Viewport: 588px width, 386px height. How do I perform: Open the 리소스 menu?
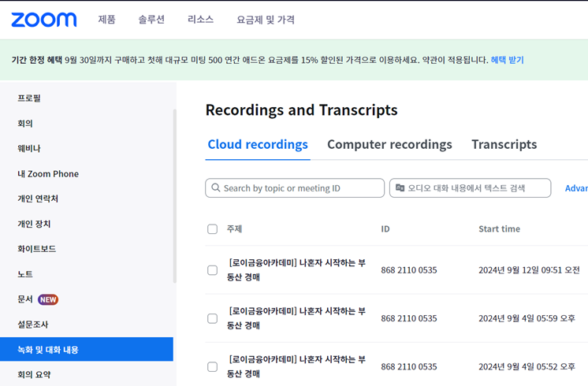tap(201, 20)
